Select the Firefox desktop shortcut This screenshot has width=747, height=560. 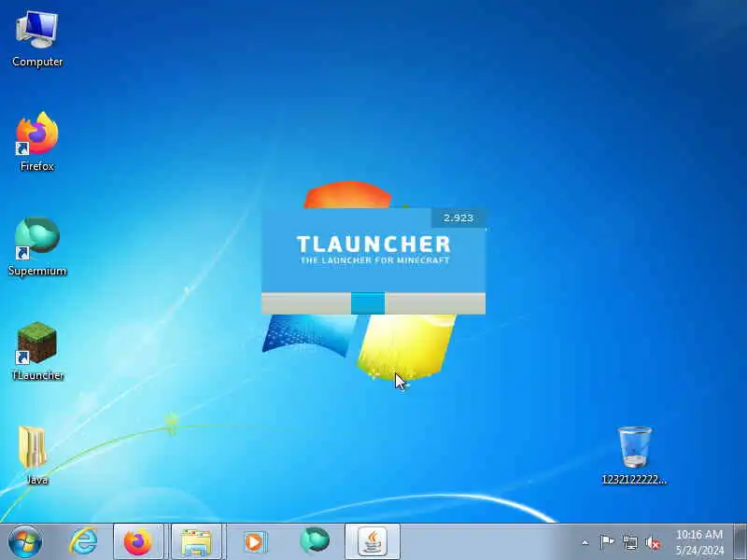tap(37, 142)
